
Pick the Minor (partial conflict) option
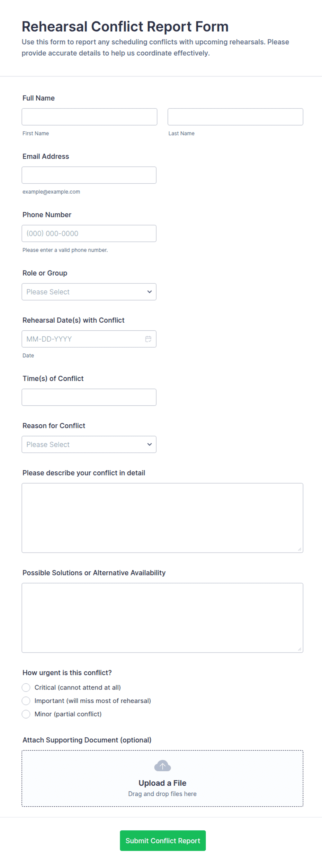point(26,714)
